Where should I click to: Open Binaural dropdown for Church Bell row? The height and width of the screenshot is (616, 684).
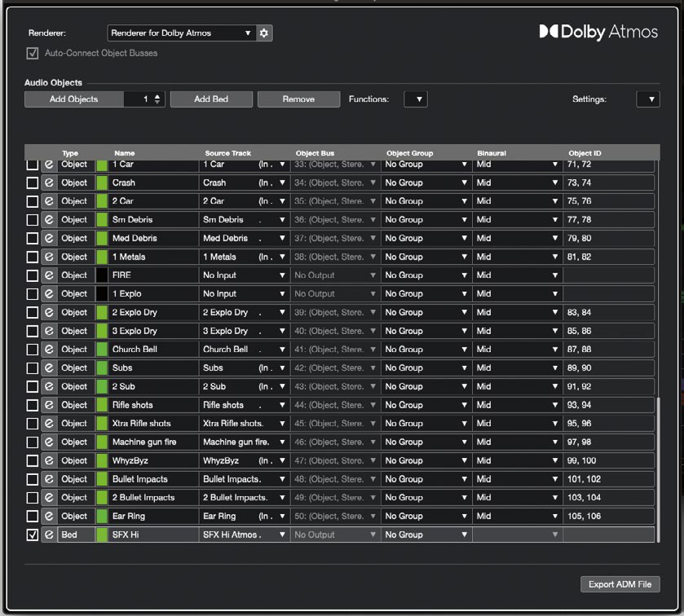coord(518,350)
